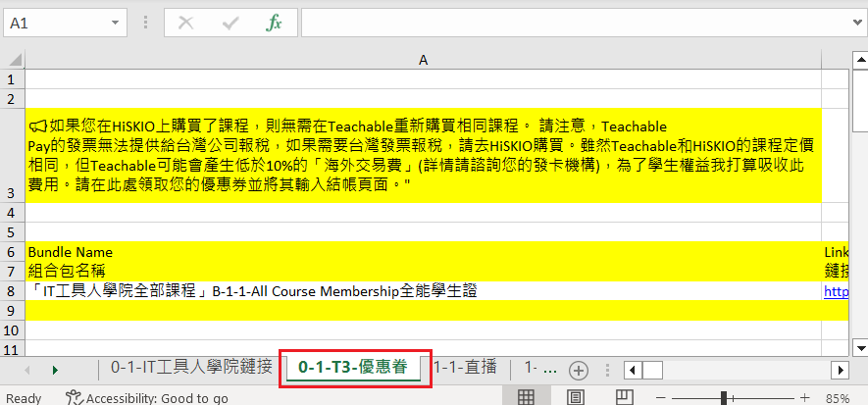Click the Insert Function fx icon

[x=274, y=23]
